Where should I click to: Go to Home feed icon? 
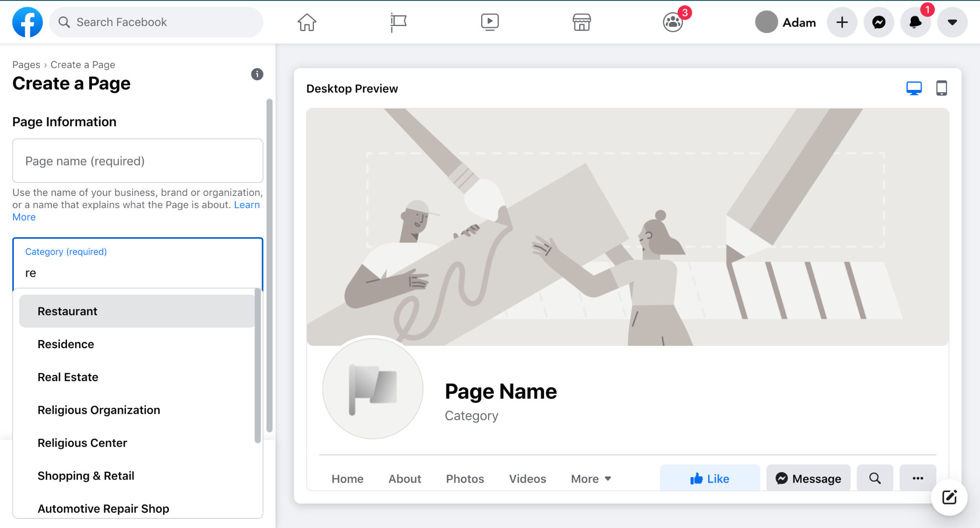(x=307, y=22)
